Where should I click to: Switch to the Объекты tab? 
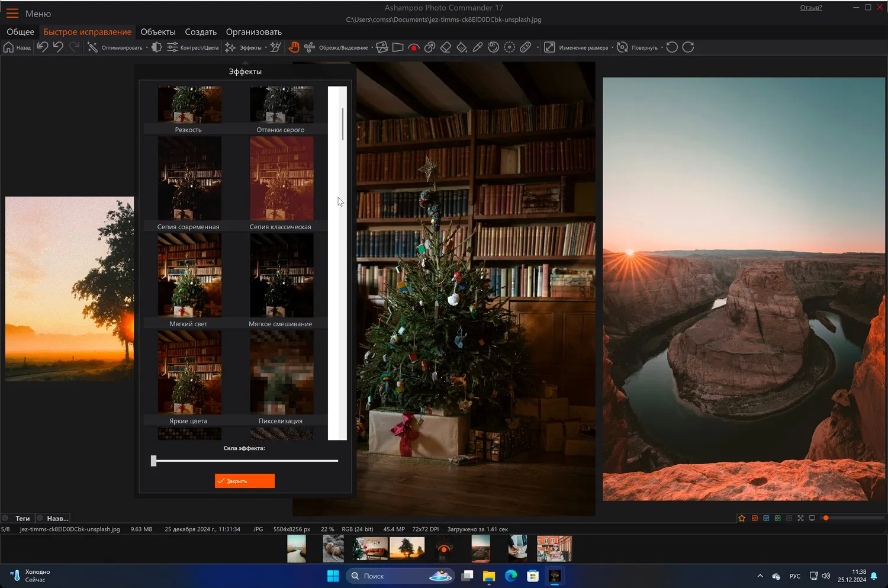click(x=158, y=32)
